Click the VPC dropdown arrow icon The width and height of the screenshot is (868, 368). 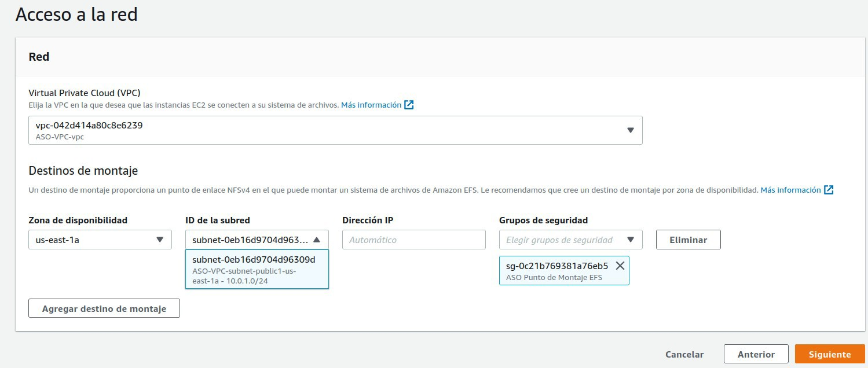pyautogui.click(x=631, y=130)
